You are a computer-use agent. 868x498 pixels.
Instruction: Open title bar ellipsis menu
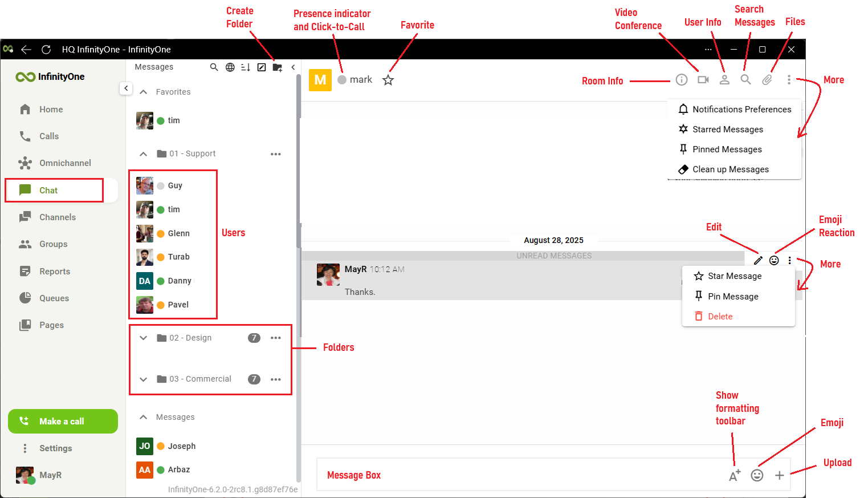tap(708, 50)
